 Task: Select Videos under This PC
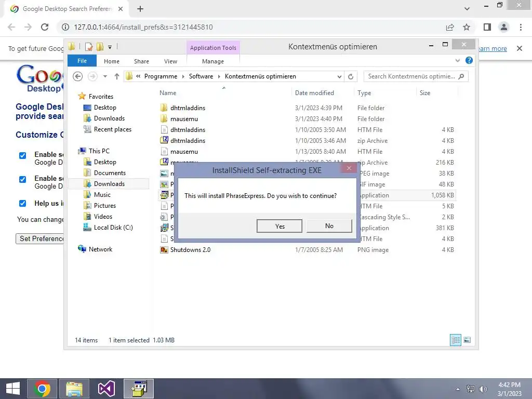(103, 217)
